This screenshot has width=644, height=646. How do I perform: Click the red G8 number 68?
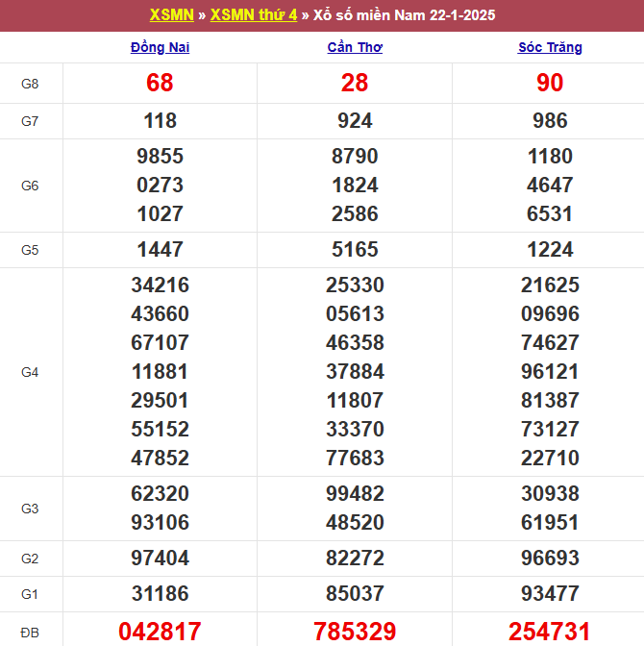[160, 84]
